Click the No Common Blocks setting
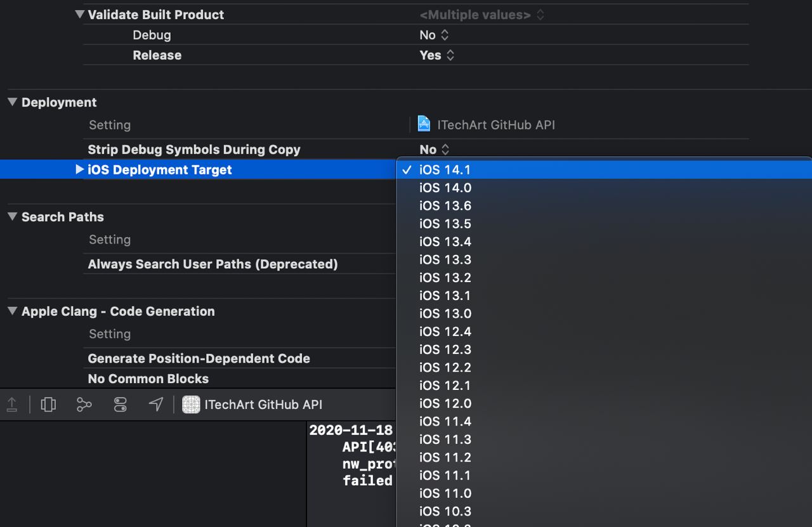The image size is (812, 527). point(148,379)
